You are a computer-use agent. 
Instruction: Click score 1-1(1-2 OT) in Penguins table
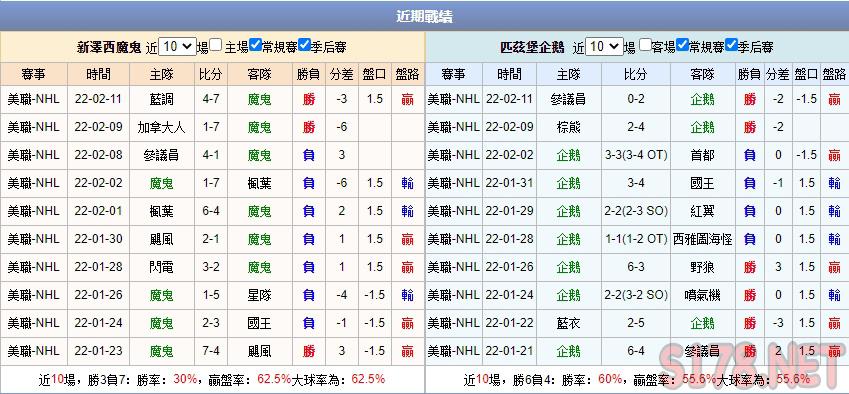point(636,239)
